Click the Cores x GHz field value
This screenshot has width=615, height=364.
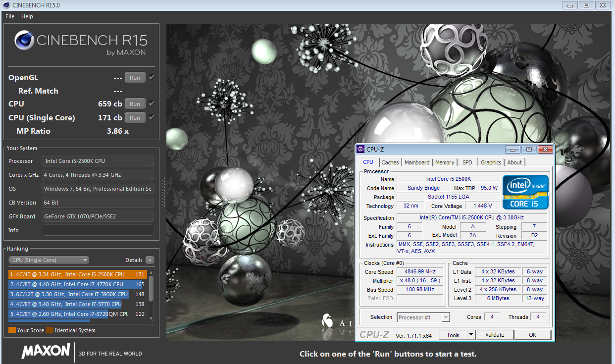click(98, 175)
